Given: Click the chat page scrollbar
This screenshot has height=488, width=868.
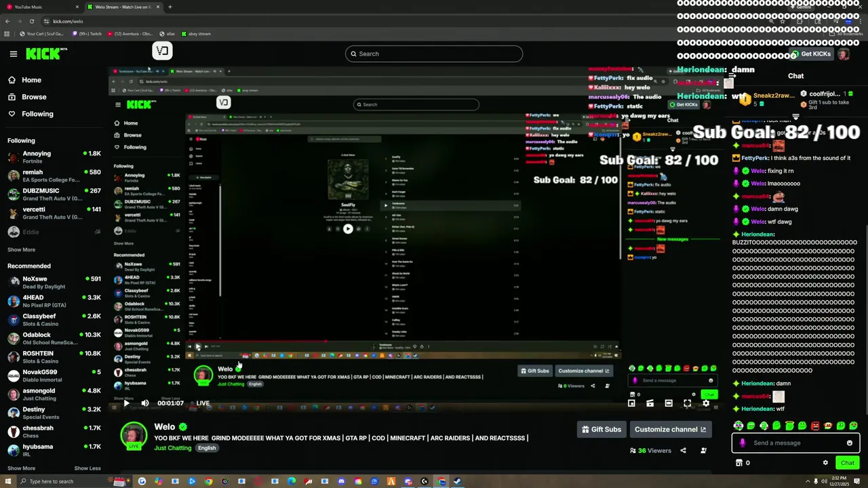Looking at the screenshot, I should 865,319.
